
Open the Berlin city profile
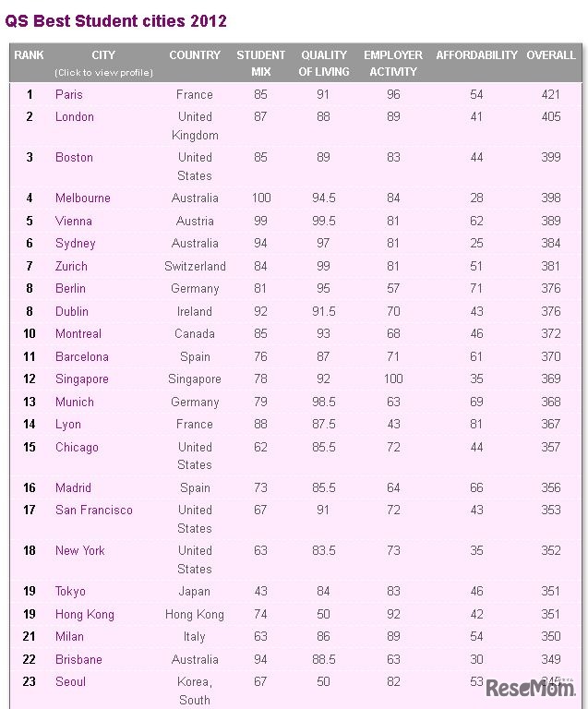(70, 288)
